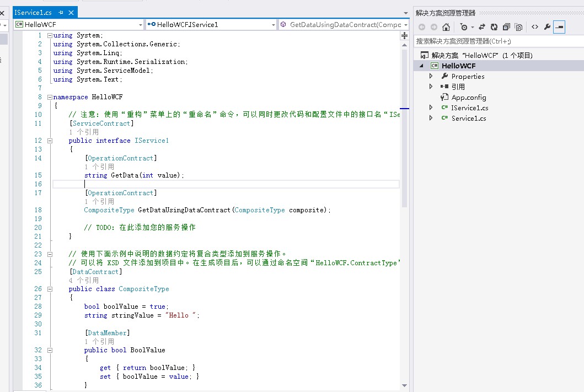584x392 pixels.
Task: Select IService1.cs in Solution Explorer
Action: (x=470, y=108)
